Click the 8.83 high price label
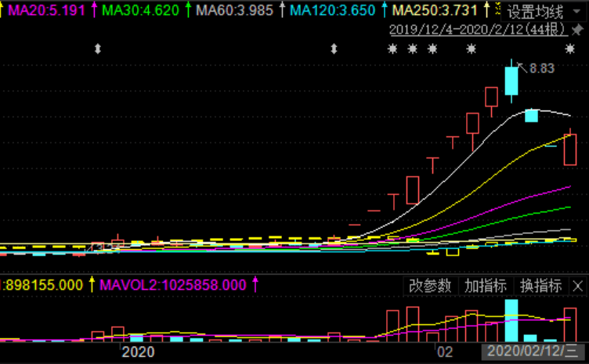 coord(542,68)
